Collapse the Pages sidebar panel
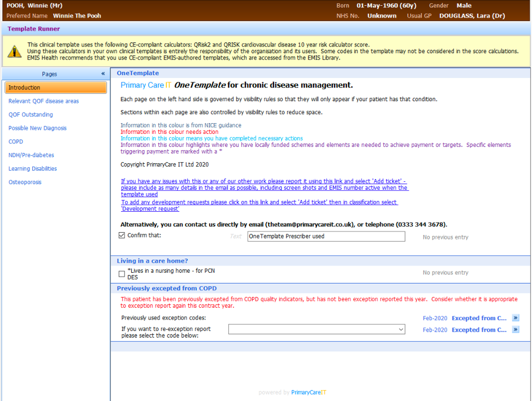The image size is (532, 401). (x=103, y=73)
